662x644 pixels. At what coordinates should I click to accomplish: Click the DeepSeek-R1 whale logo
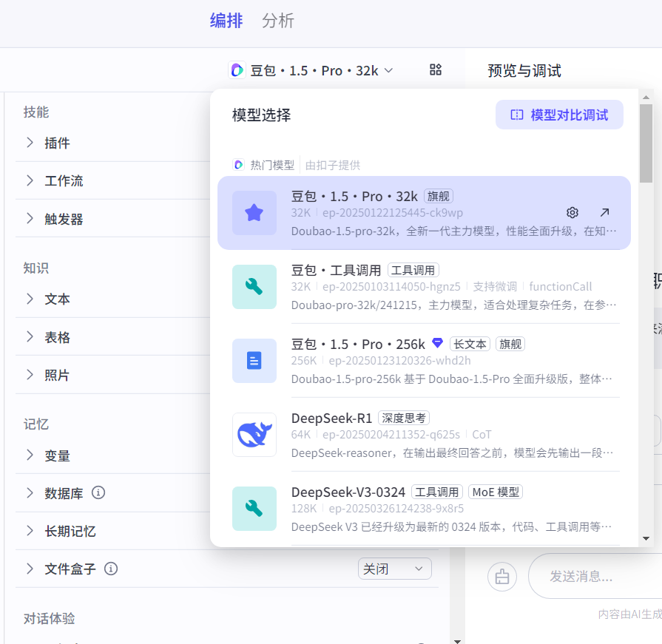click(254, 435)
